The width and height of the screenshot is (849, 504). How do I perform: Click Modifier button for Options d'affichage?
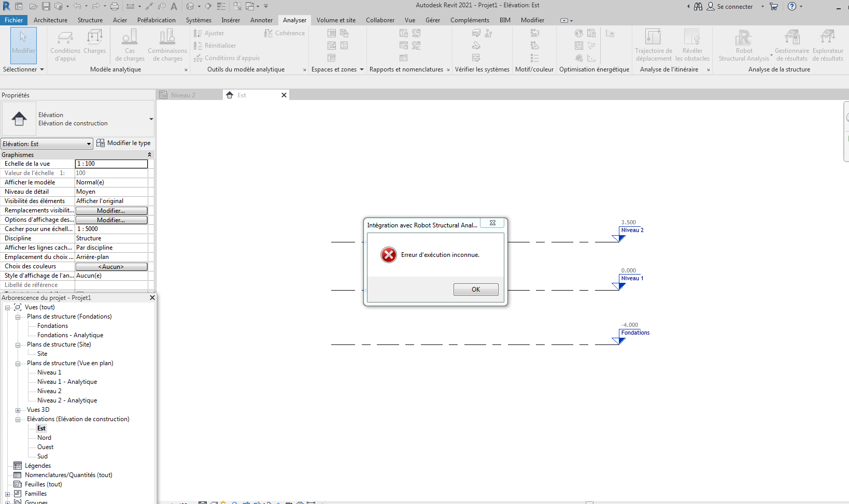coord(111,220)
